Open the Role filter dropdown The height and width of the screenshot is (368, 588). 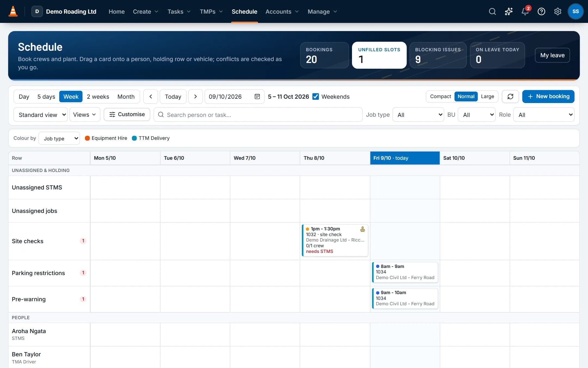point(544,114)
